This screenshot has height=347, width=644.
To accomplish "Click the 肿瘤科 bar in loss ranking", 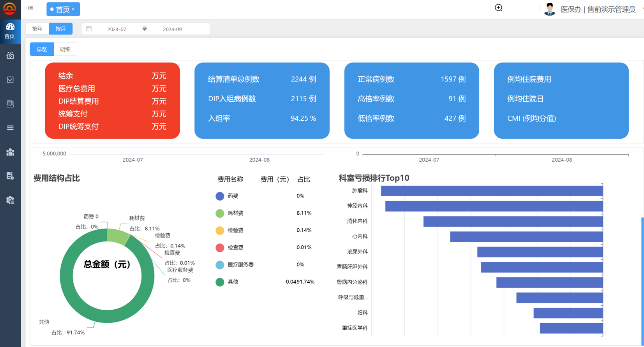I will coord(492,191).
